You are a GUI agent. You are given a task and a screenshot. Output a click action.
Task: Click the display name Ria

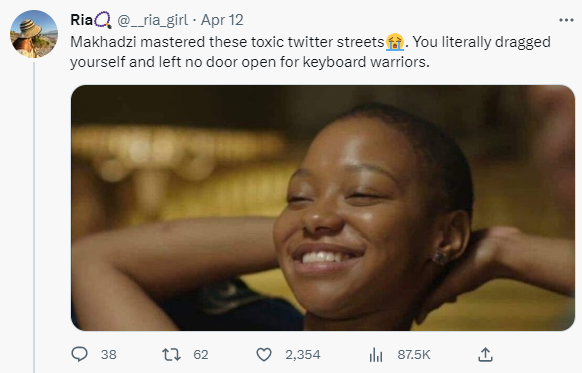(82, 20)
